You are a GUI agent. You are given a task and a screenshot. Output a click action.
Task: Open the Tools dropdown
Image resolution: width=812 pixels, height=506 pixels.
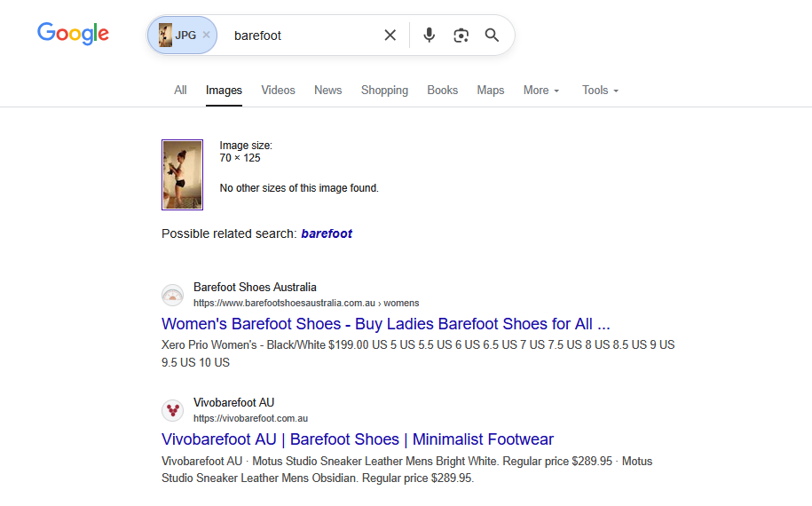click(600, 91)
